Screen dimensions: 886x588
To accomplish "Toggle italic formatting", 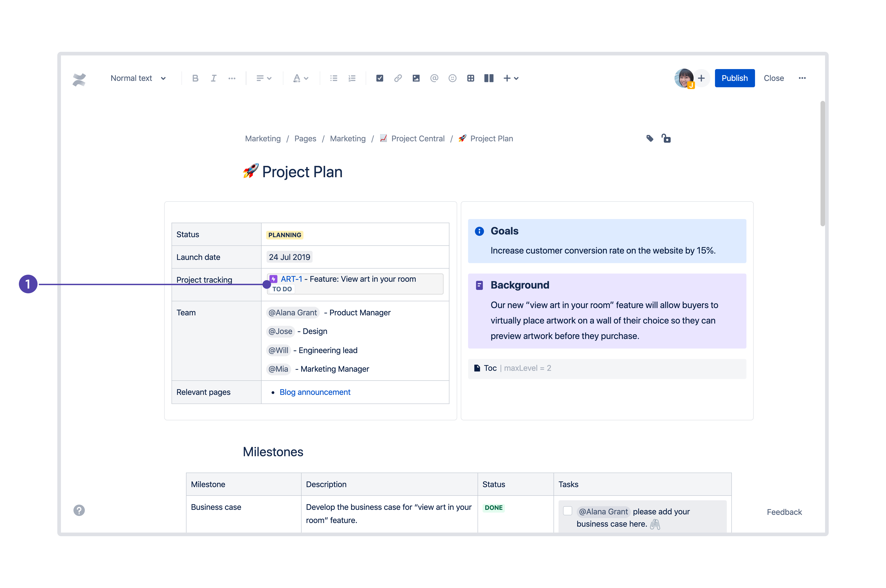I will point(214,78).
